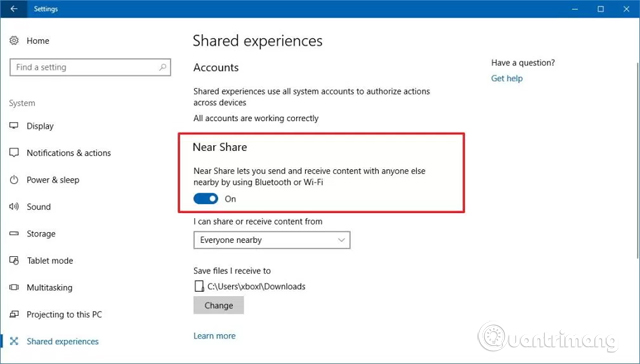Click the Find a setting search box
Viewport: 640px width, 364px height.
(90, 67)
